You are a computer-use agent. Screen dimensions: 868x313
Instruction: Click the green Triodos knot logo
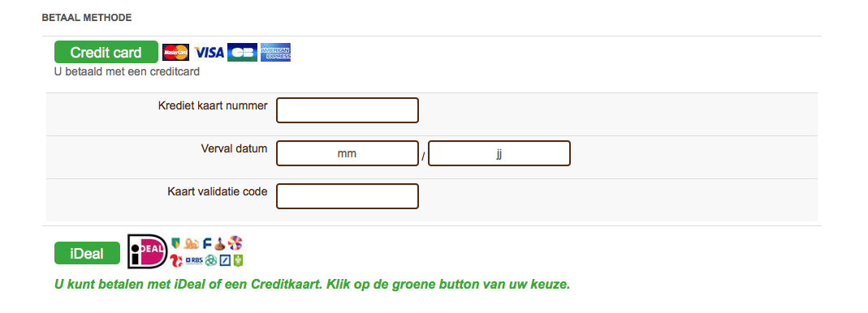coord(211,260)
